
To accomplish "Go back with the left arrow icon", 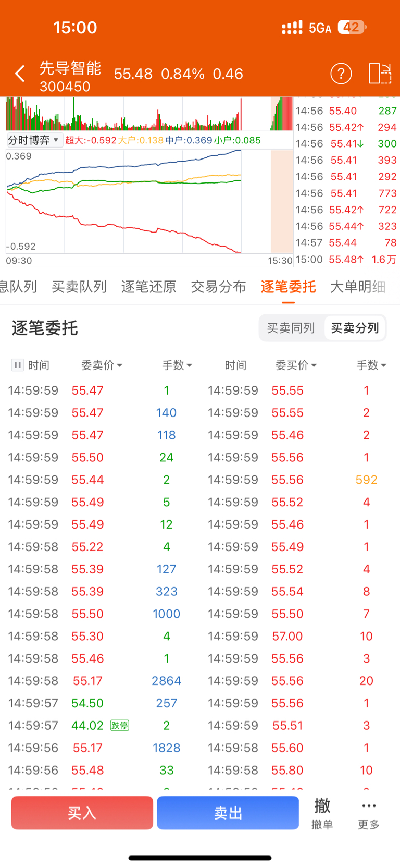I will point(20,74).
